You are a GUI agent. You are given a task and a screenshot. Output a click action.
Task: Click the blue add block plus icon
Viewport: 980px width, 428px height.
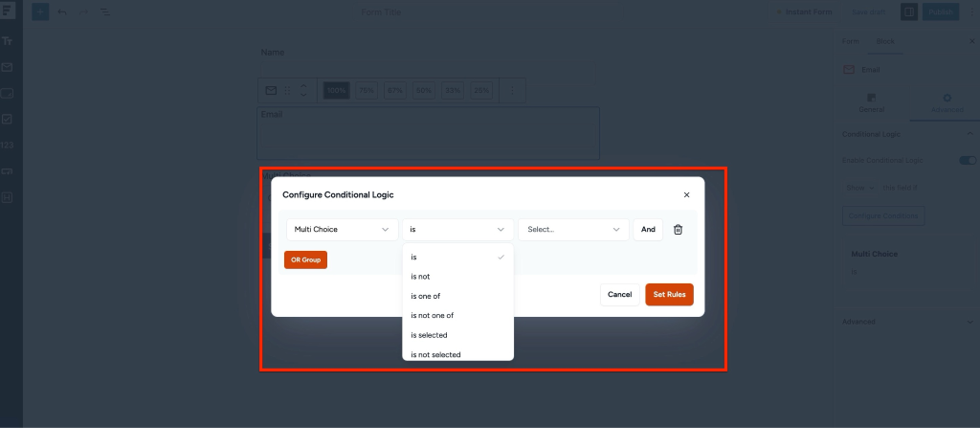point(41,11)
